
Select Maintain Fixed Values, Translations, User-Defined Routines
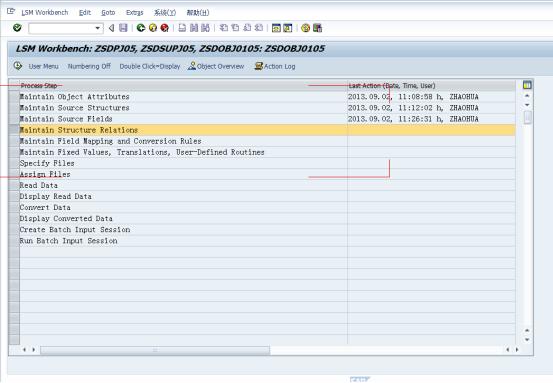(x=183, y=152)
